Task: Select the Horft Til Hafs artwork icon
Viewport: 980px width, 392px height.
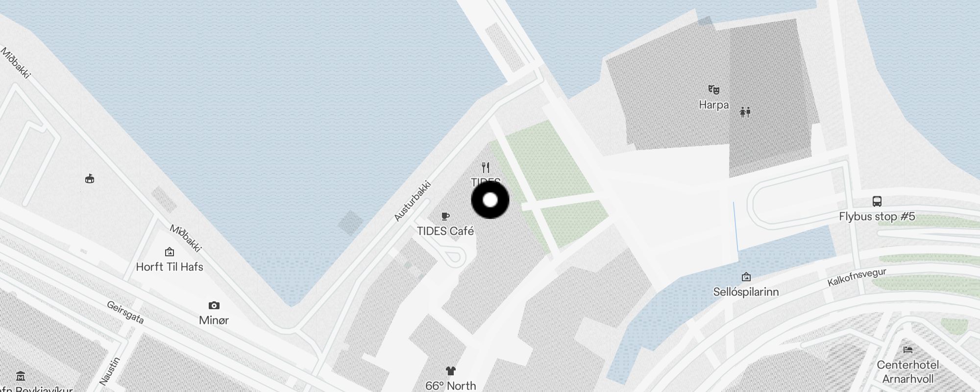Action: [x=170, y=252]
